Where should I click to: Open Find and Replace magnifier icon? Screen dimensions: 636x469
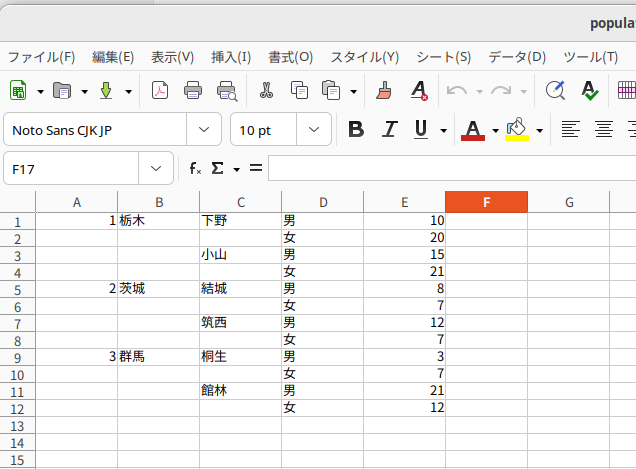pos(555,90)
